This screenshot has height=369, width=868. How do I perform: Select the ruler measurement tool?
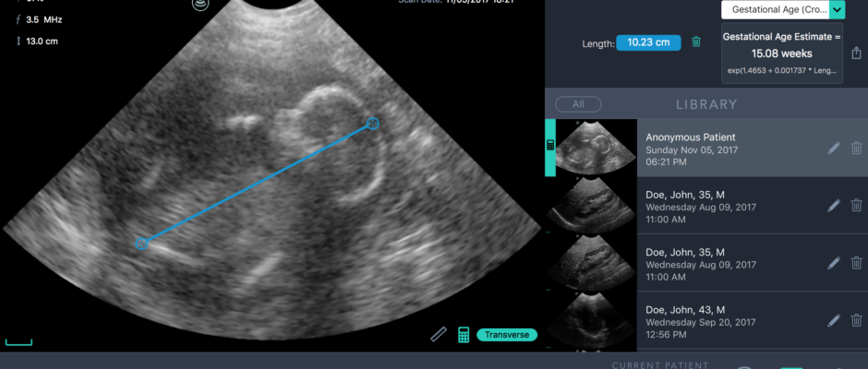coord(439,334)
